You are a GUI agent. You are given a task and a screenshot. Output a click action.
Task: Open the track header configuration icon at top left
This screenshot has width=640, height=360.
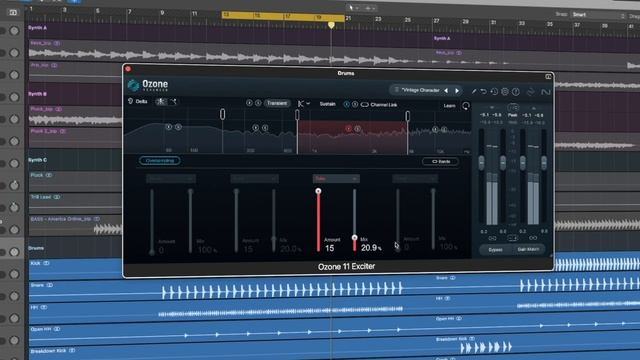pos(13,13)
